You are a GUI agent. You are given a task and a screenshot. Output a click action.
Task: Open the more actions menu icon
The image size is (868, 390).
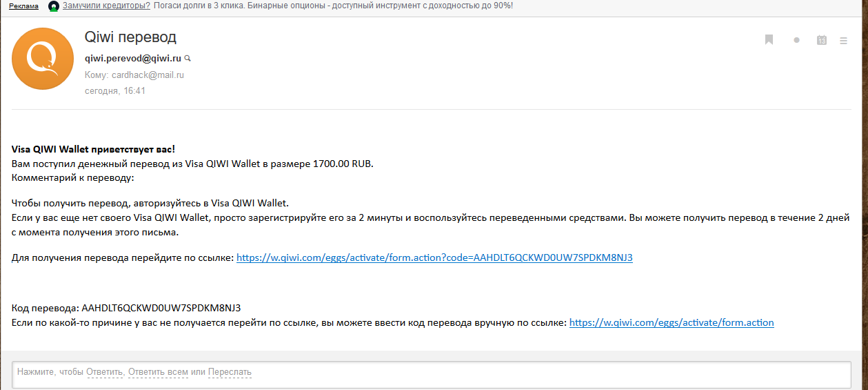point(843,41)
